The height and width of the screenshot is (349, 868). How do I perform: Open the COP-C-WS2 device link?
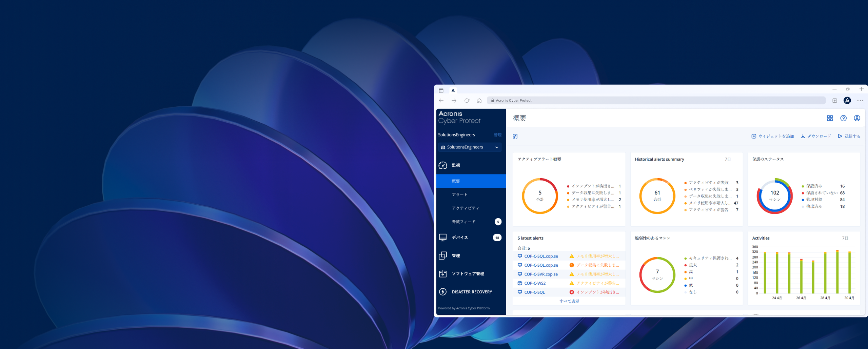coord(535,283)
